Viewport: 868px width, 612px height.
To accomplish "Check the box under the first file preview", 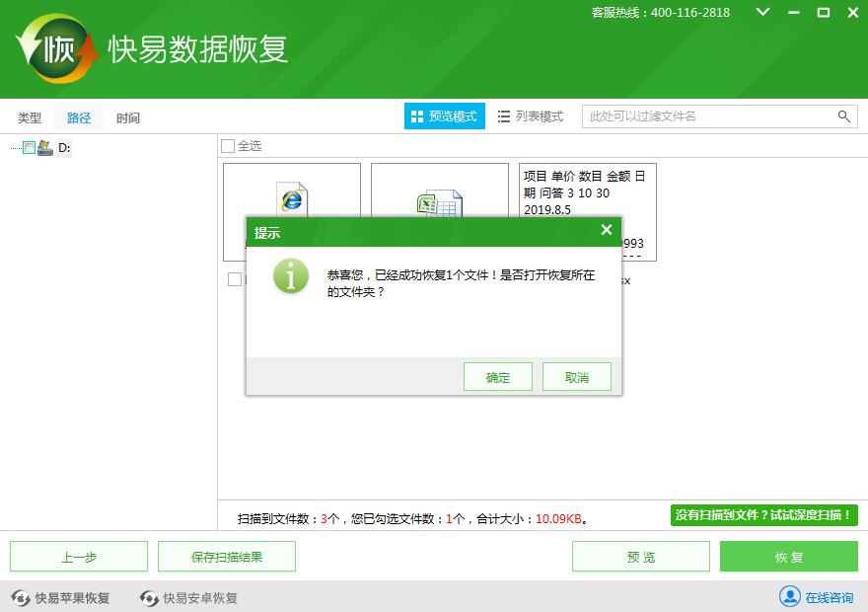I will [x=235, y=279].
